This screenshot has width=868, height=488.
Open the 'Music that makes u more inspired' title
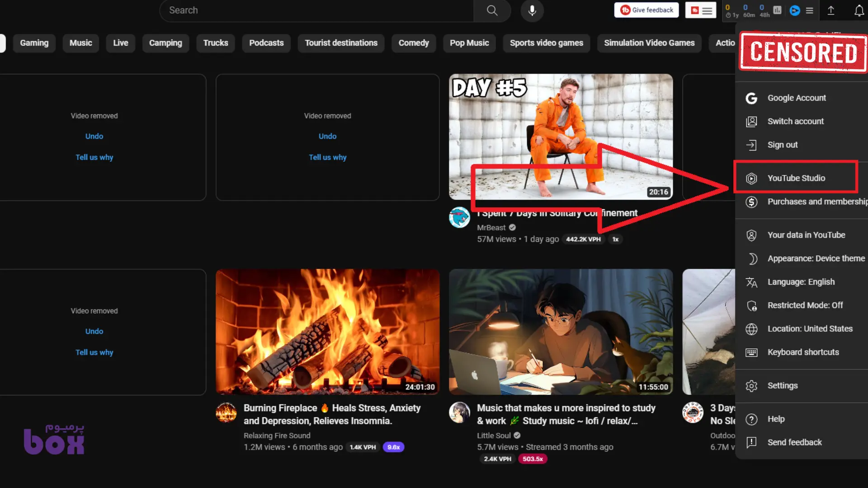coord(566,414)
